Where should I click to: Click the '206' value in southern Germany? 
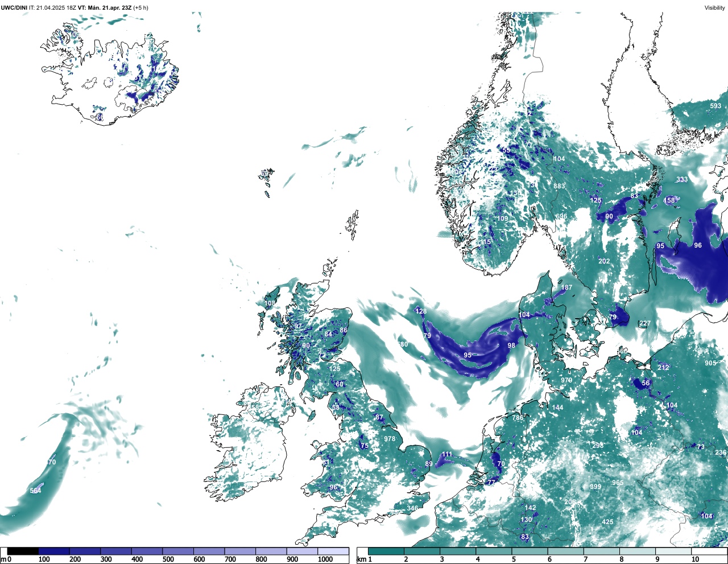click(x=570, y=502)
